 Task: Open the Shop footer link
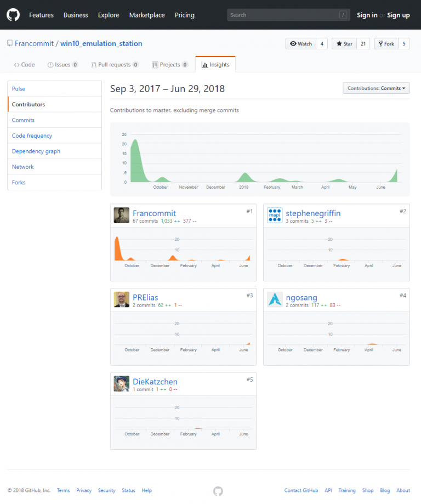point(368,490)
